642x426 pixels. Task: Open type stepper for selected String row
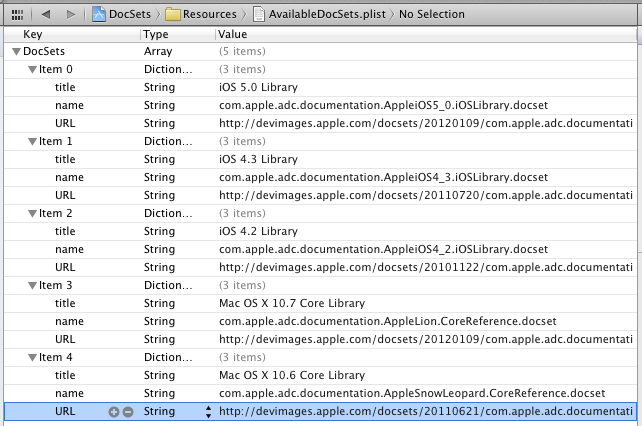[x=208, y=411]
